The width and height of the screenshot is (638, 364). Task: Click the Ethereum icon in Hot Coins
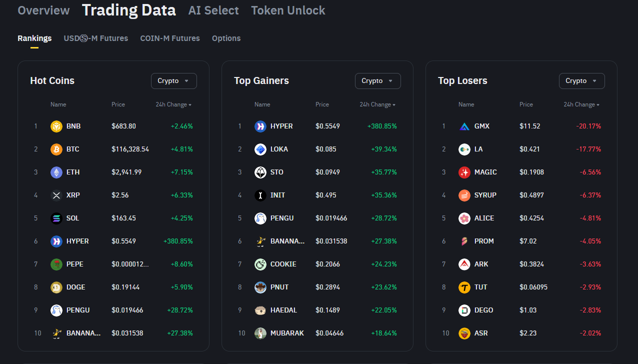tap(56, 172)
